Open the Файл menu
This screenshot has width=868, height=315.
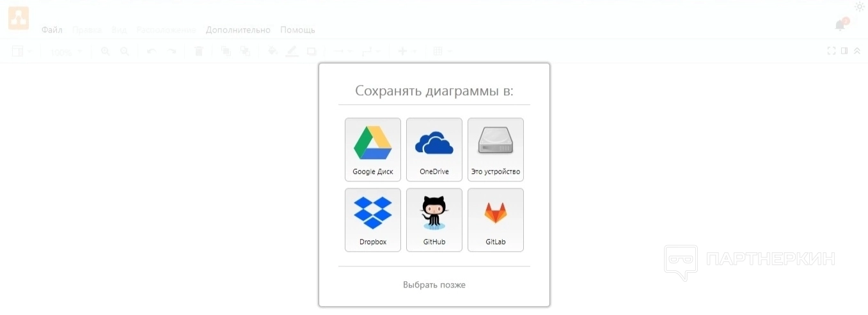(x=52, y=30)
